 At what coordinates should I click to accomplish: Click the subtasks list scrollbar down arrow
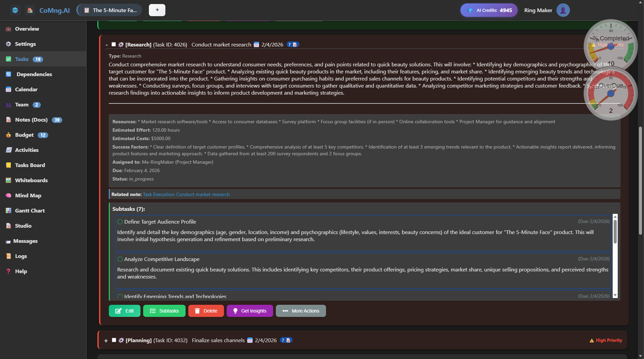pyautogui.click(x=615, y=295)
